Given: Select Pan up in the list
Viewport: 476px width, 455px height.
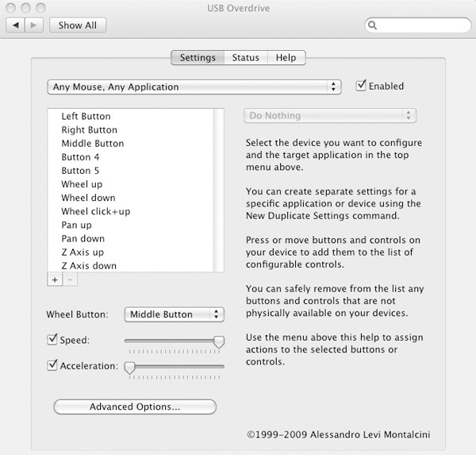Looking at the screenshot, I should tap(131, 225).
